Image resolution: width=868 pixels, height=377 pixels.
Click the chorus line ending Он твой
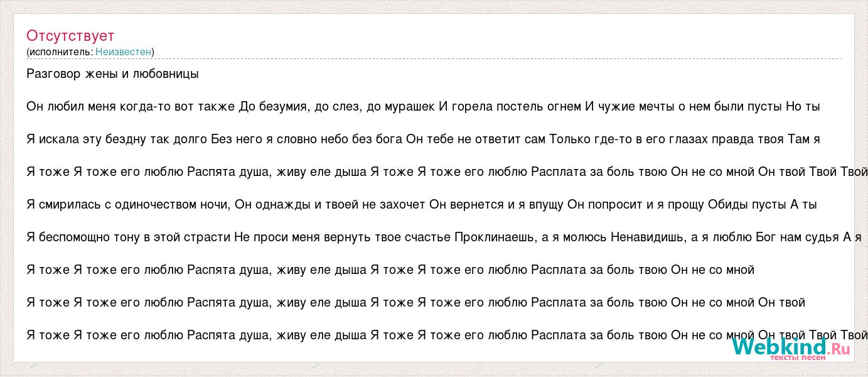tap(415, 303)
